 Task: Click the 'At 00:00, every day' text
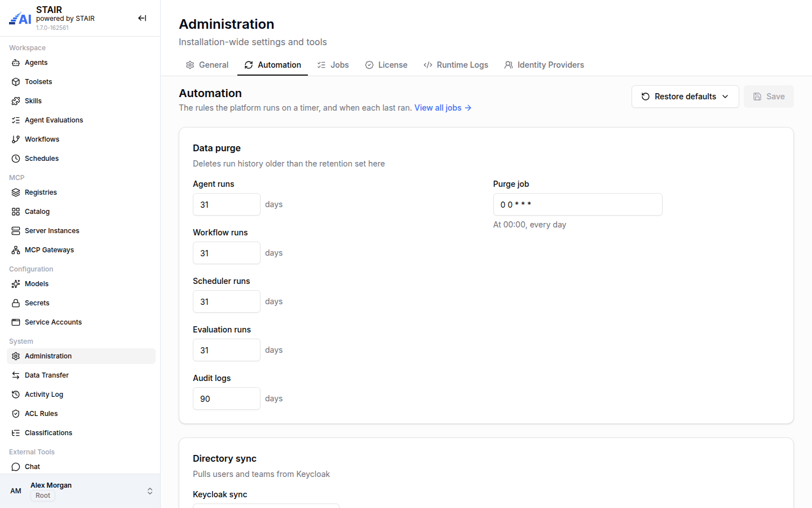pyautogui.click(x=529, y=225)
